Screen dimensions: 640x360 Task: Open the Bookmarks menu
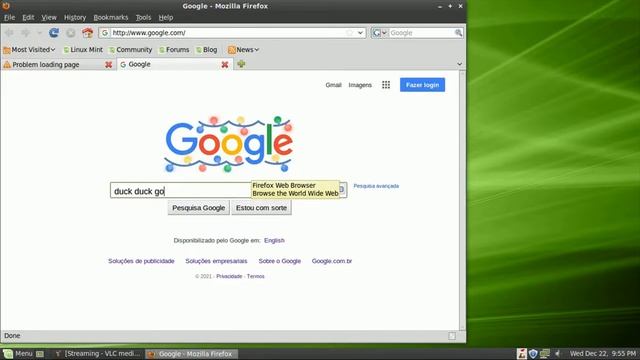(x=111, y=18)
